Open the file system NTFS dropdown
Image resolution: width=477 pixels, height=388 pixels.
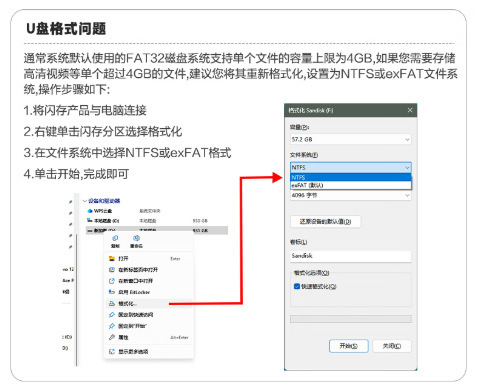pos(351,167)
